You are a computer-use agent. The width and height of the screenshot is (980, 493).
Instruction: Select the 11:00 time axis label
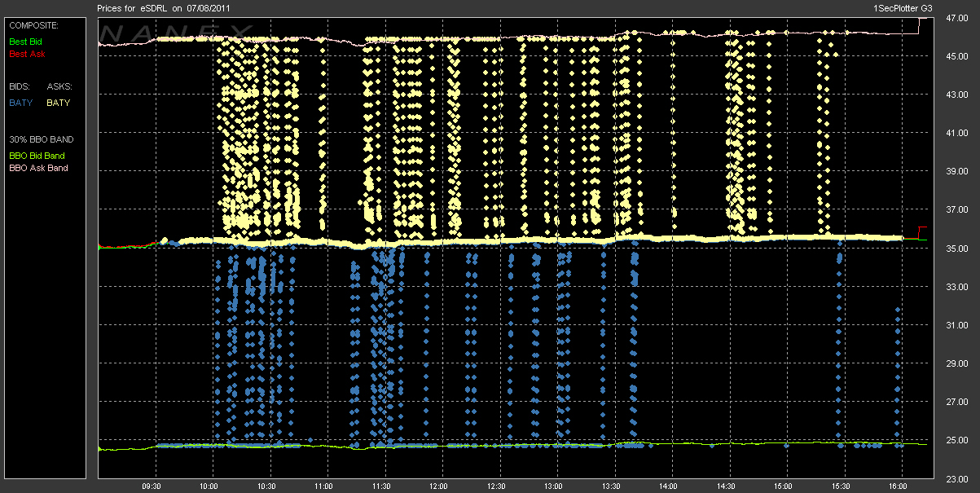[x=324, y=486]
